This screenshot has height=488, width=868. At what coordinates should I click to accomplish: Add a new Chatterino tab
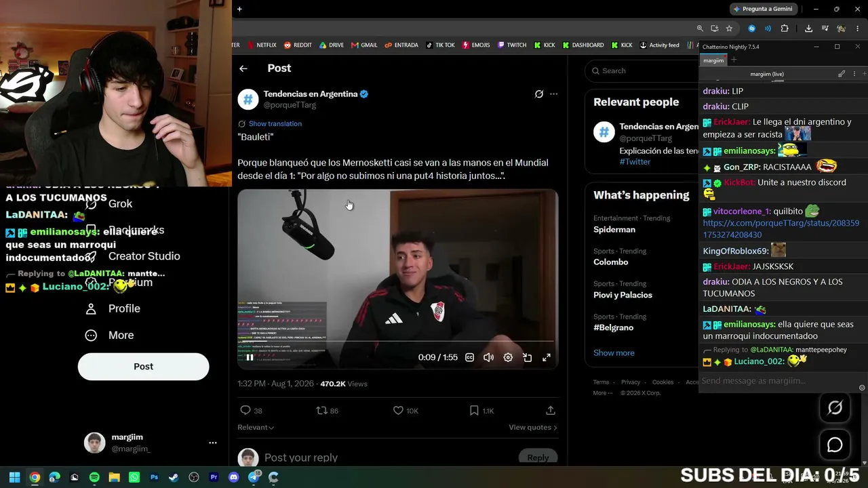click(x=733, y=60)
